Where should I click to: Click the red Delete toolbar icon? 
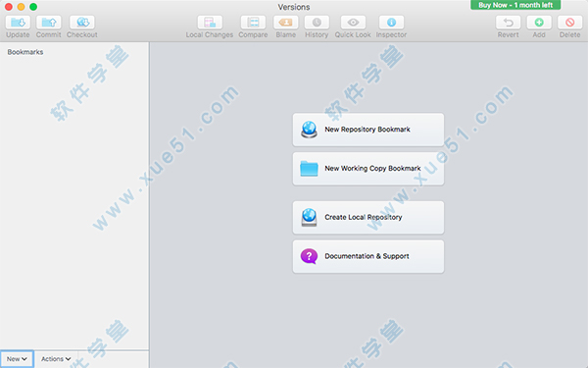(x=570, y=23)
